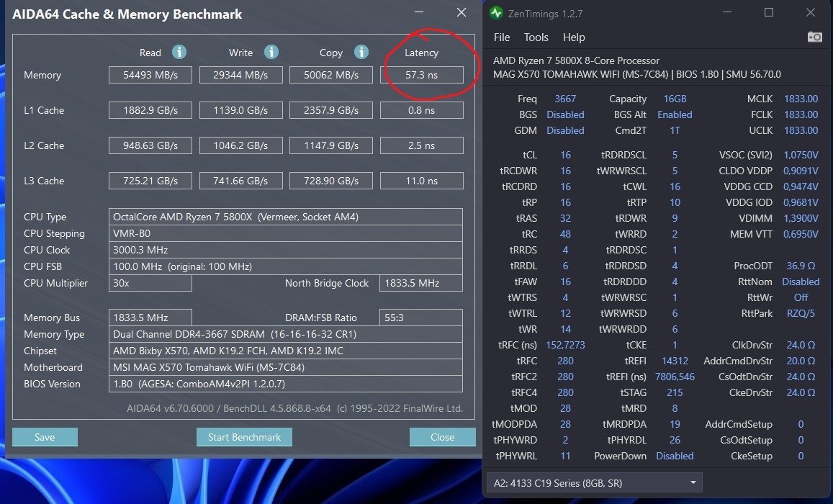Open the Read info icon in AIDA64

click(x=179, y=52)
